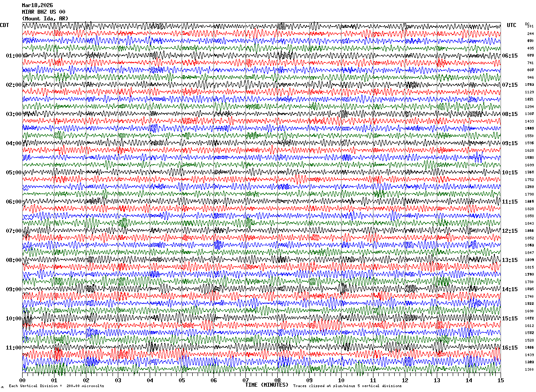Click the DC offset value 244
The height and width of the screenshot is (392, 536).
[530, 34]
